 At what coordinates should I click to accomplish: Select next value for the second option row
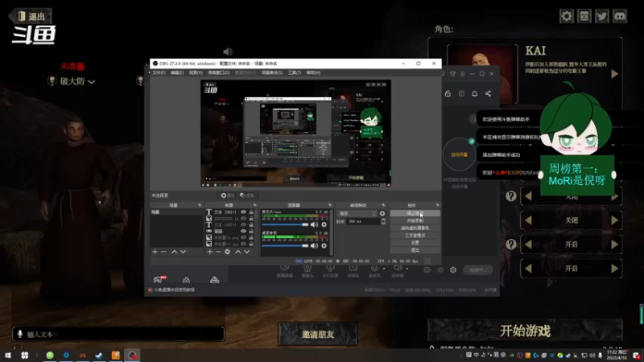point(614,220)
